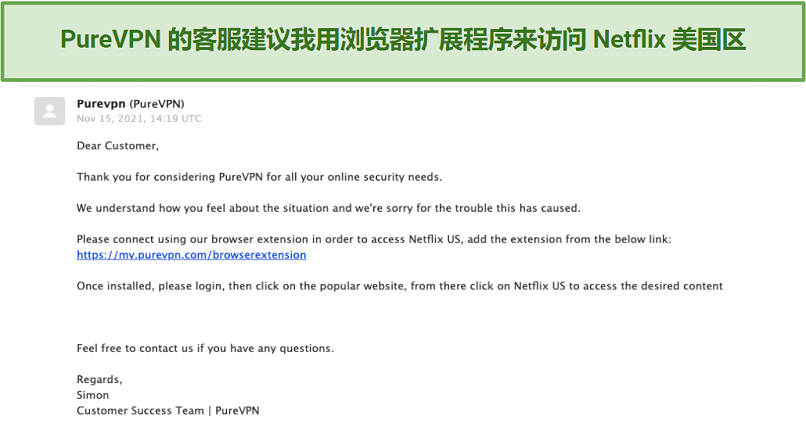The height and width of the screenshot is (448, 806).
Task: Click the sender avatar icon
Action: [49, 111]
